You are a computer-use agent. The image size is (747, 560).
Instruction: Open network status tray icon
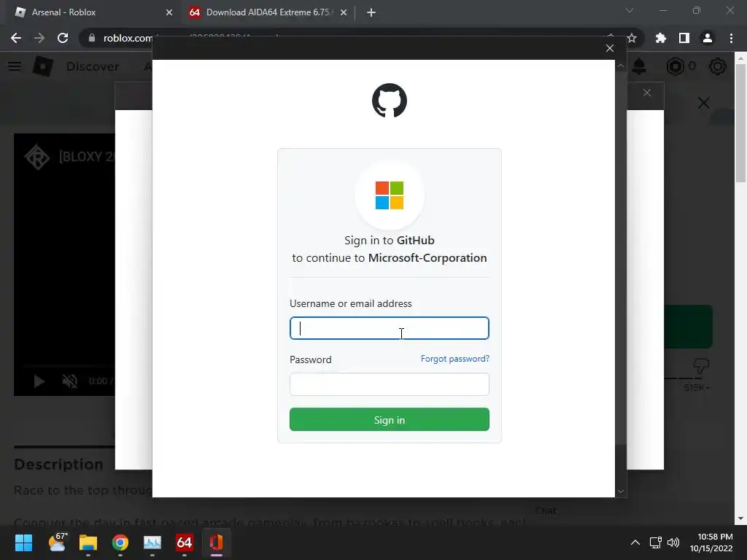pyautogui.click(x=656, y=542)
